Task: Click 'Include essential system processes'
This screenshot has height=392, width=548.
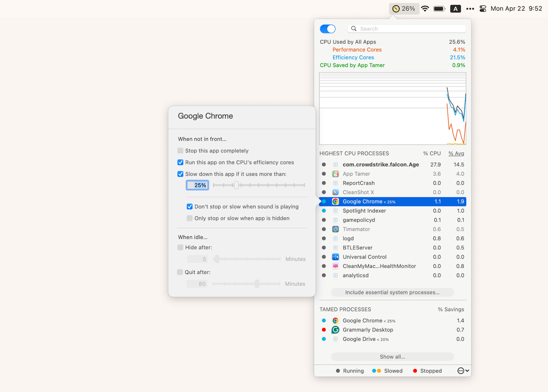Action: point(392,292)
